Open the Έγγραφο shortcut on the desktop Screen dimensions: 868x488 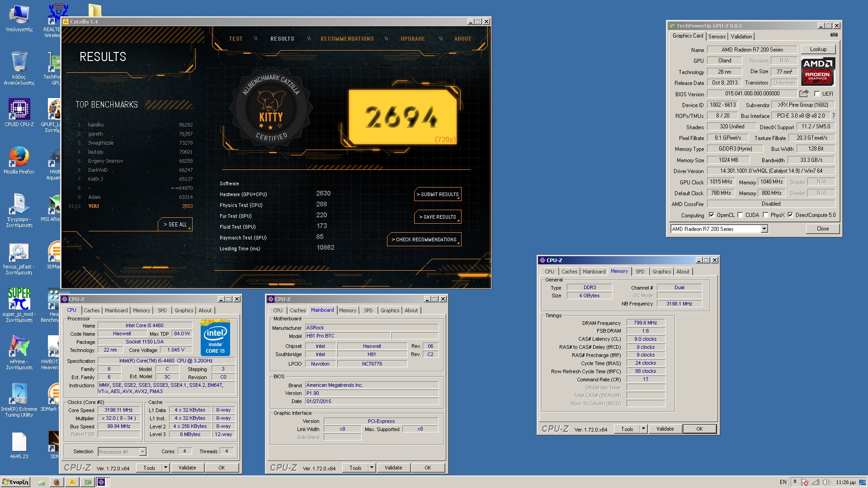19,210
